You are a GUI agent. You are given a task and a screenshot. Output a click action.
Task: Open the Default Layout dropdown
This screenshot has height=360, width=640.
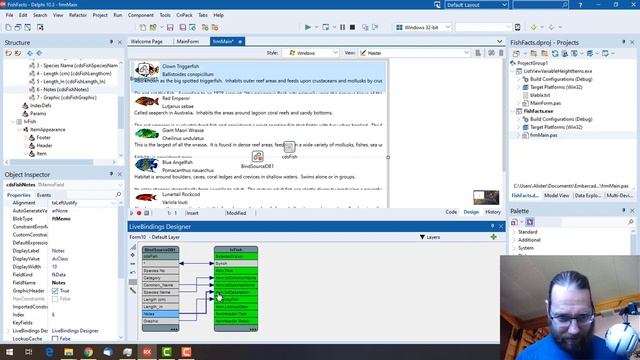476,5
